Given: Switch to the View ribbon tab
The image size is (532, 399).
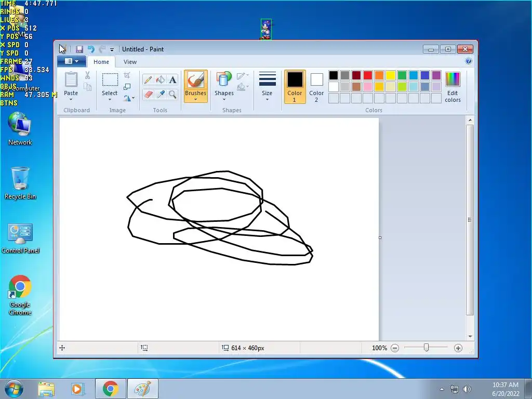Looking at the screenshot, I should coord(130,62).
